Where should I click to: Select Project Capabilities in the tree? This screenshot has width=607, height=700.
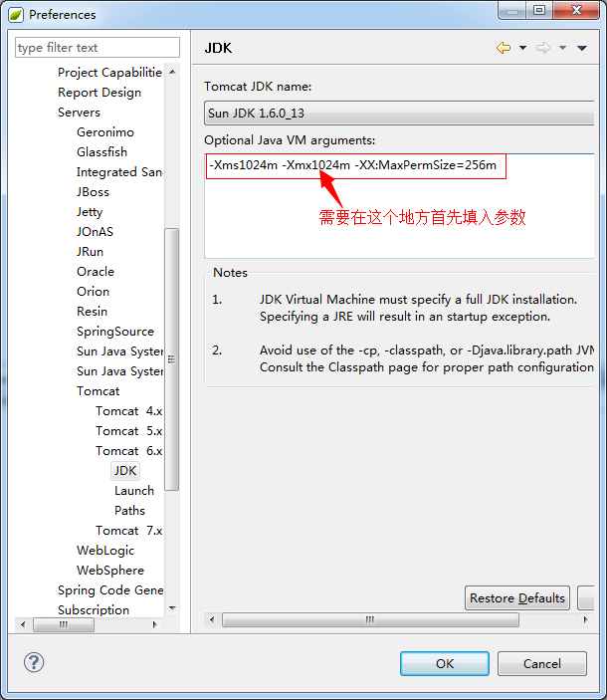(109, 73)
